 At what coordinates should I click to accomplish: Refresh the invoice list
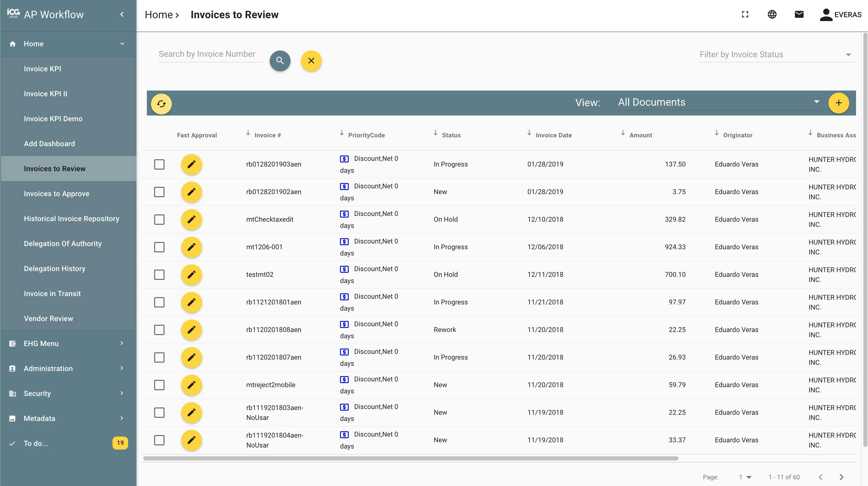[x=161, y=104]
